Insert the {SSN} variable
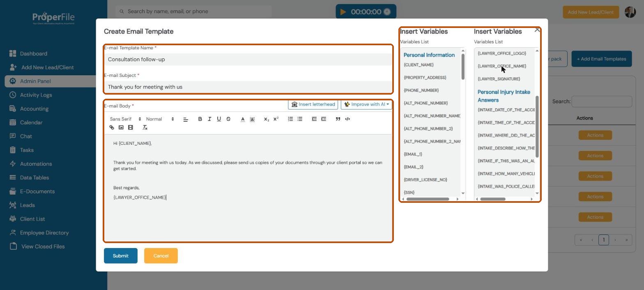Image resolution: width=644 pixels, height=290 pixels. point(409,193)
